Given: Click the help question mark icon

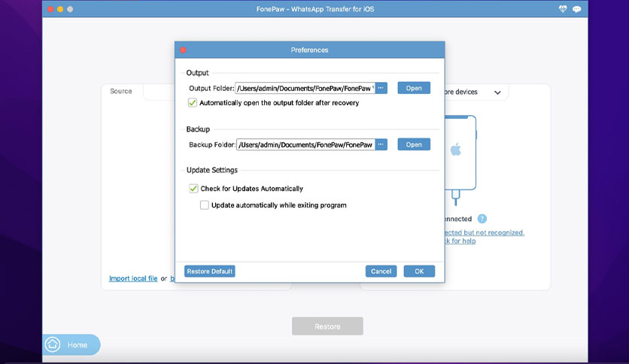Looking at the screenshot, I should click(x=482, y=219).
